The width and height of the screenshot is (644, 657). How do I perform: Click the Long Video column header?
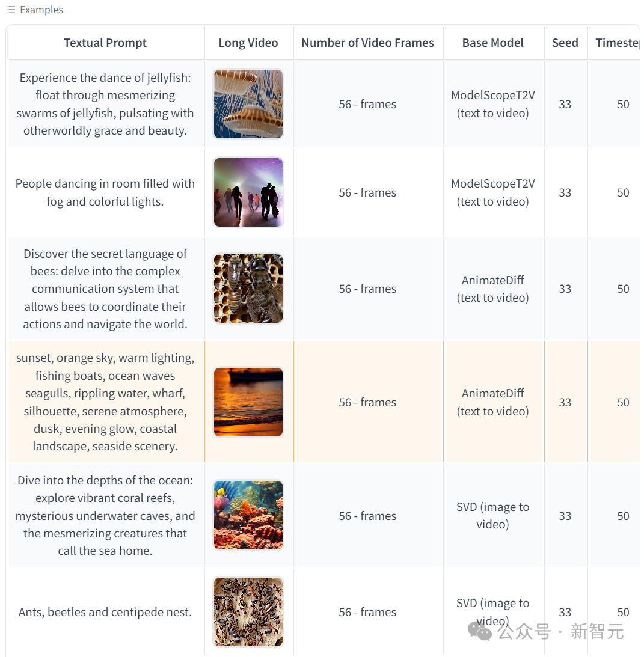248,43
